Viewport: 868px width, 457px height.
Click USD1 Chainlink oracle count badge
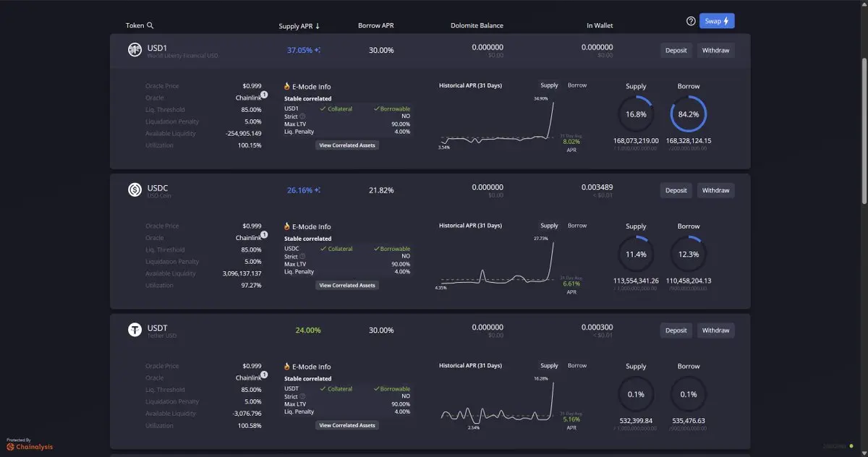(264, 95)
